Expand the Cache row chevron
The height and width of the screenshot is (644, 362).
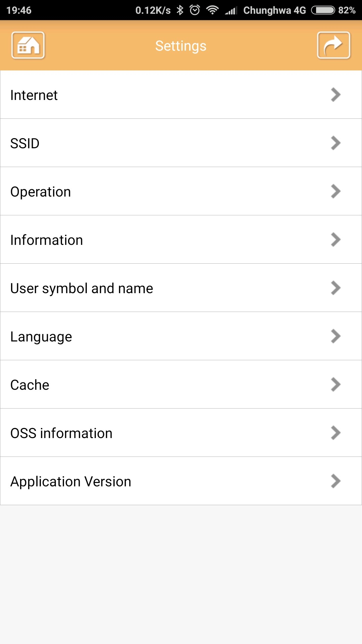click(x=336, y=384)
